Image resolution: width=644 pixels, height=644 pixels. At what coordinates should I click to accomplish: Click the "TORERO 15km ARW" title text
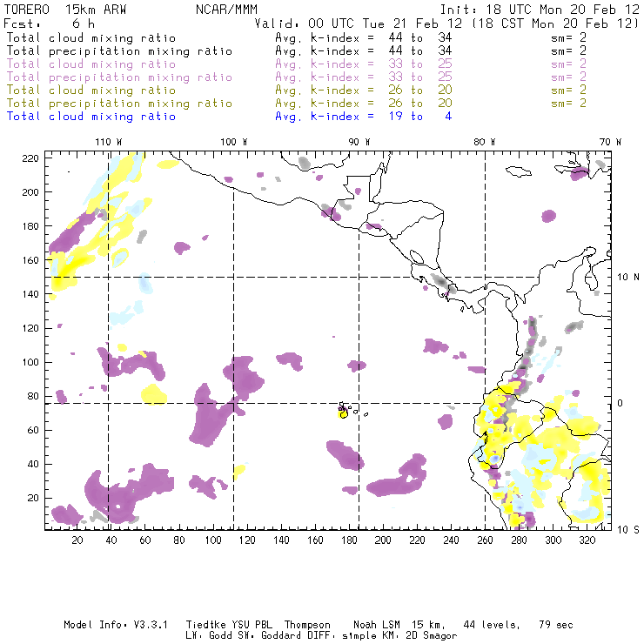click(x=55, y=8)
